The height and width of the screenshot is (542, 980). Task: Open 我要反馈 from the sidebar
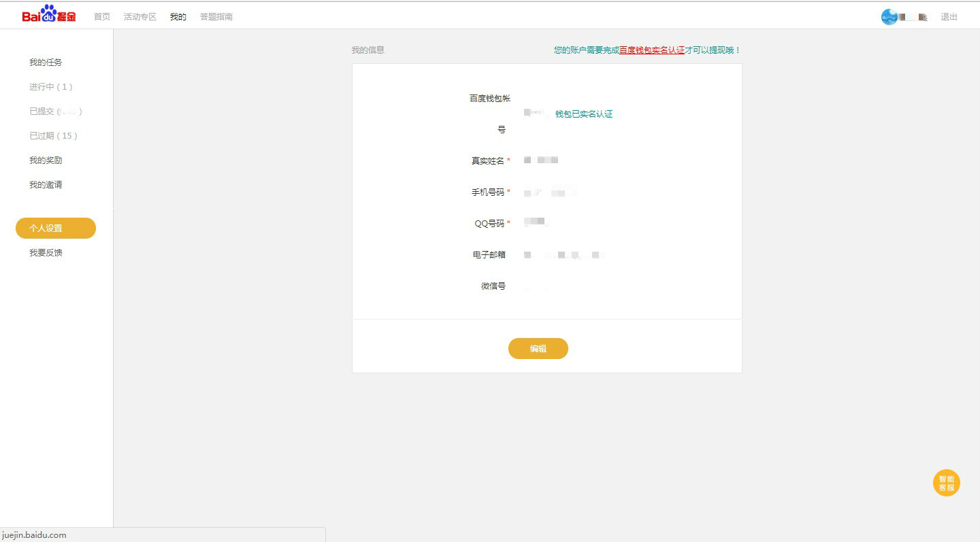click(46, 252)
